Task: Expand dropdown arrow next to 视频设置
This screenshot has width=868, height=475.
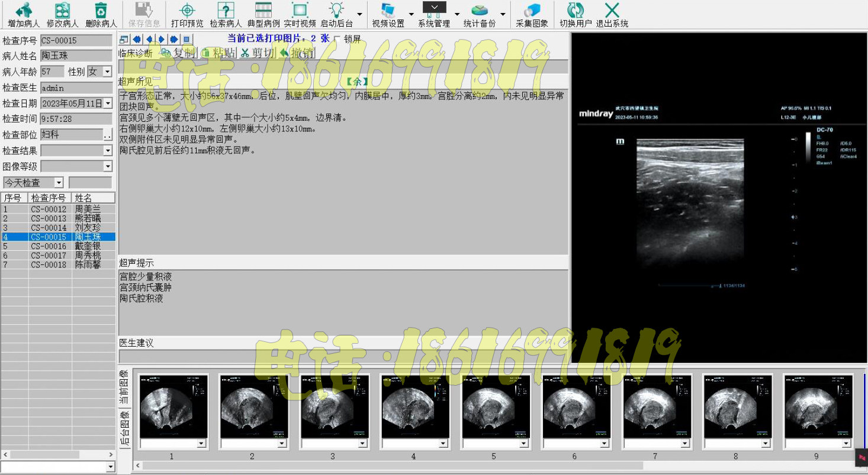Action: coord(412,15)
